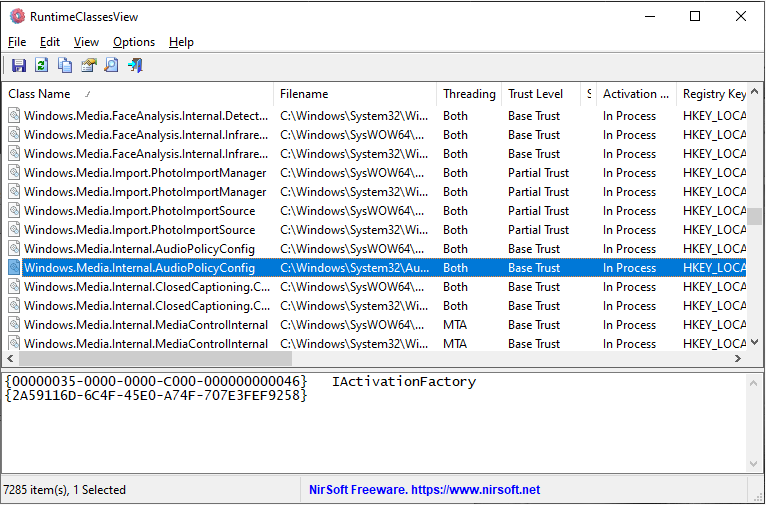
Task: Click the icon of the System32 FaceAnalysis.Internal.Infrare... row
Action: pos(15,154)
